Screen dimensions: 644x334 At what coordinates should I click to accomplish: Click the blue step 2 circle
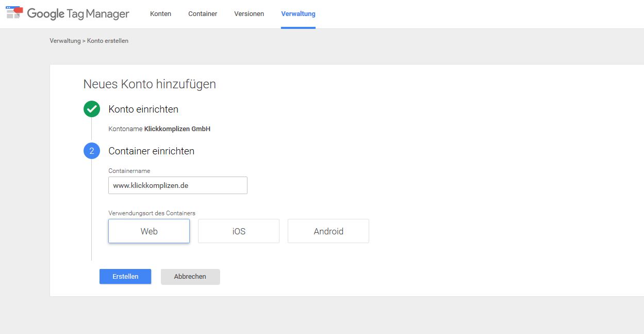pyautogui.click(x=92, y=151)
